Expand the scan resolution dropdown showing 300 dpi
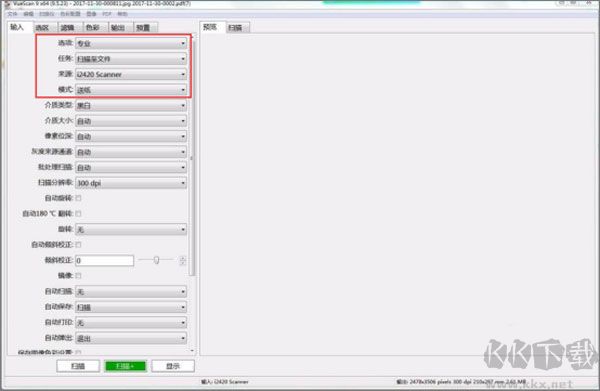 (x=131, y=183)
